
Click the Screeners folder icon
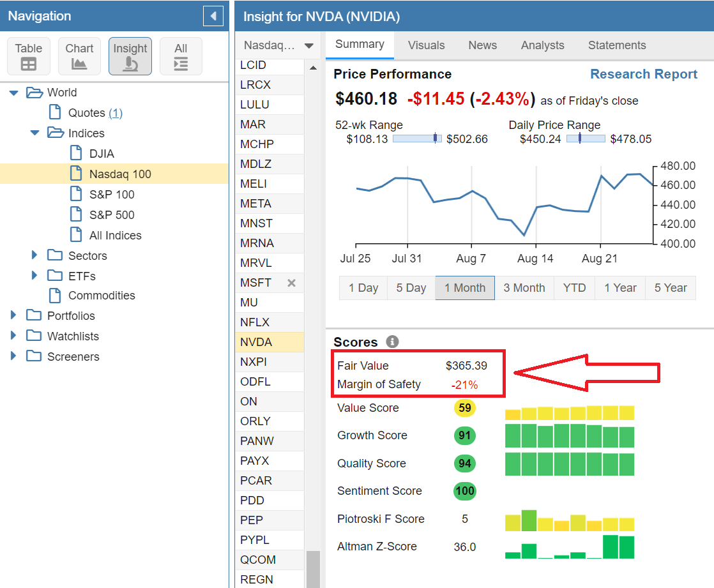coord(34,356)
